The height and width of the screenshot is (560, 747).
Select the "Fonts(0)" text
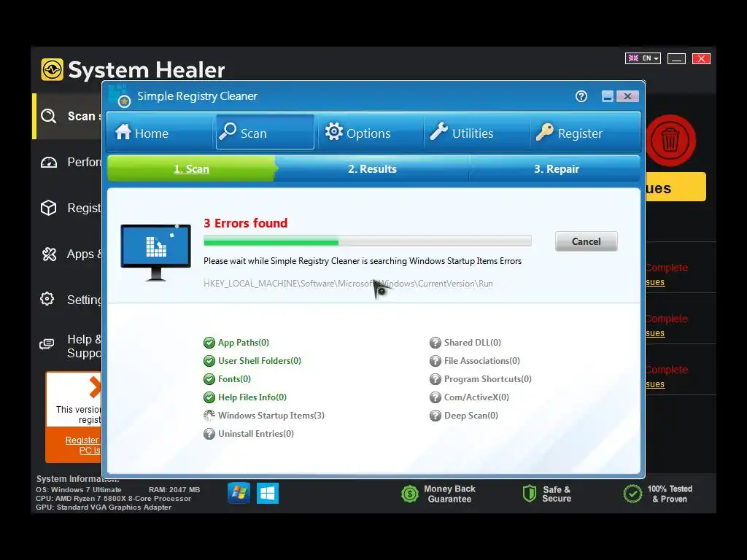[234, 379]
